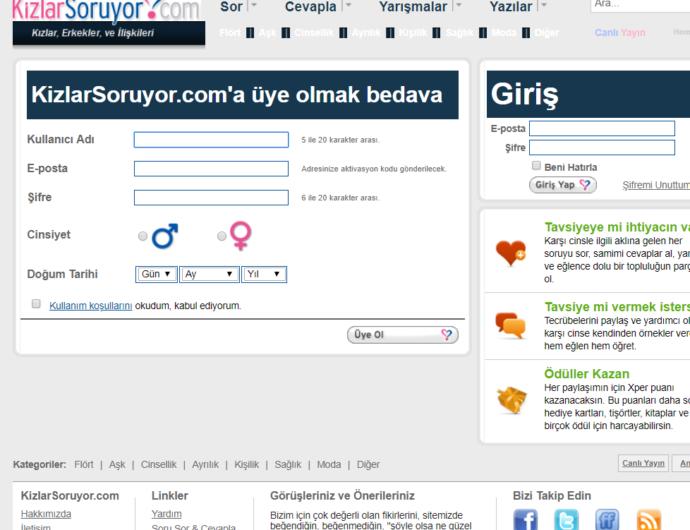Open Kişilik in the top category bar
690x530 pixels.
pos(413,33)
